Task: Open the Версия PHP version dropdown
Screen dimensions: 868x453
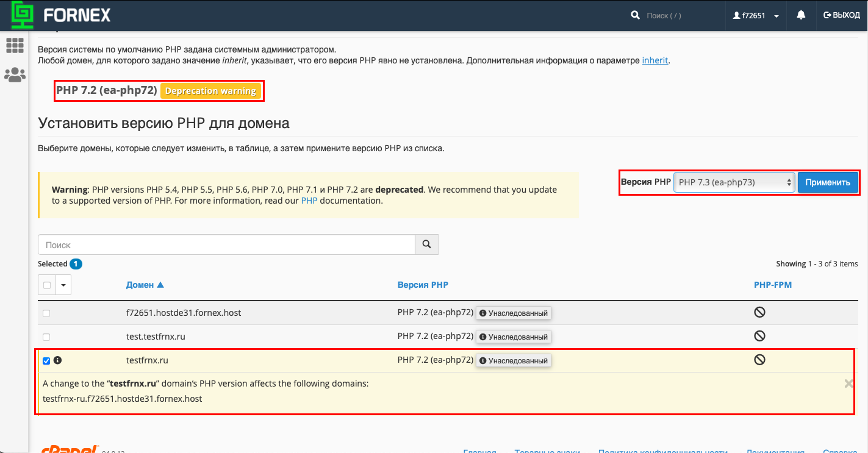Action: coord(734,182)
